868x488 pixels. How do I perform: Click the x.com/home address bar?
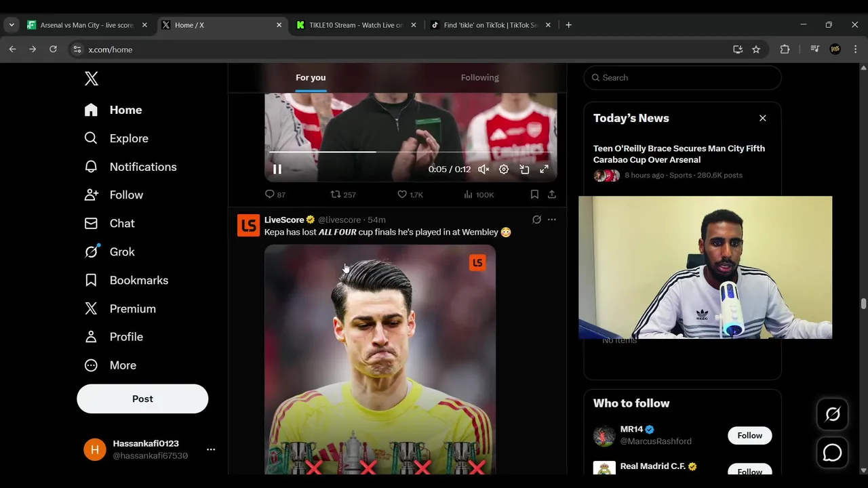coord(111,49)
